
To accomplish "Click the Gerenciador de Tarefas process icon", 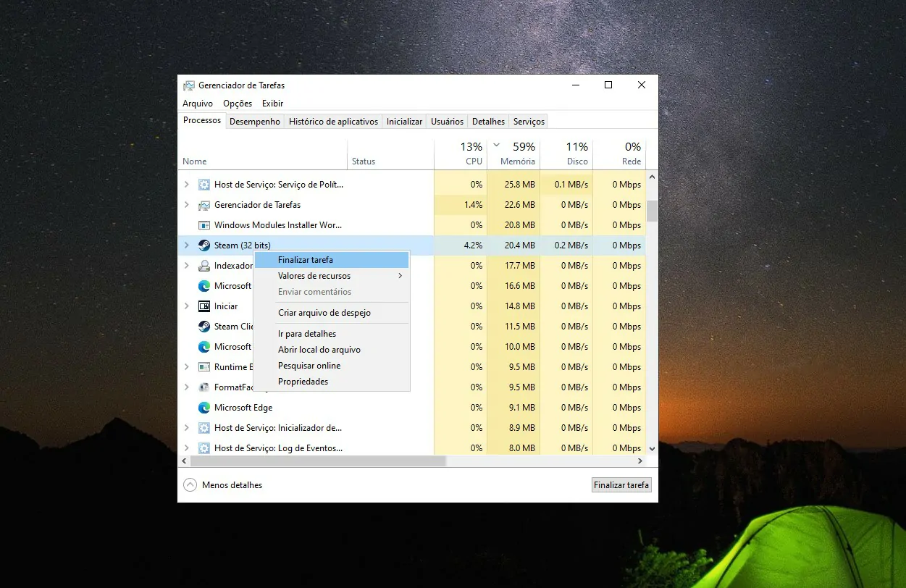I will [x=204, y=205].
